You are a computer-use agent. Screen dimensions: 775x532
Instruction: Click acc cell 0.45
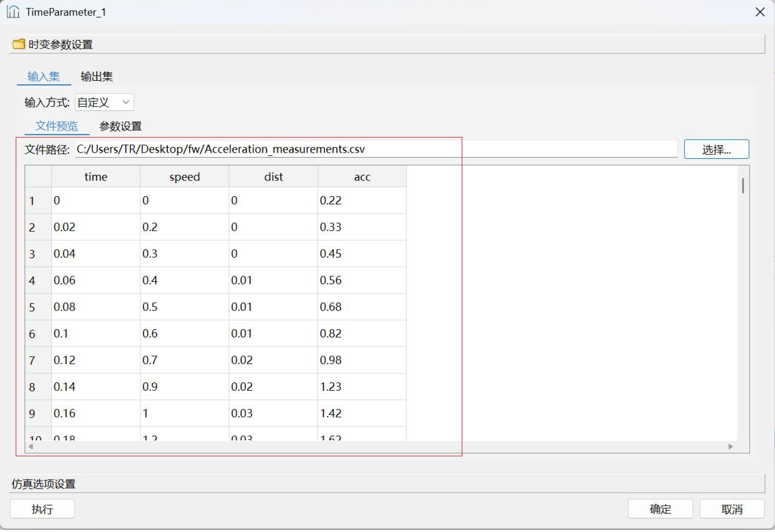tap(362, 254)
